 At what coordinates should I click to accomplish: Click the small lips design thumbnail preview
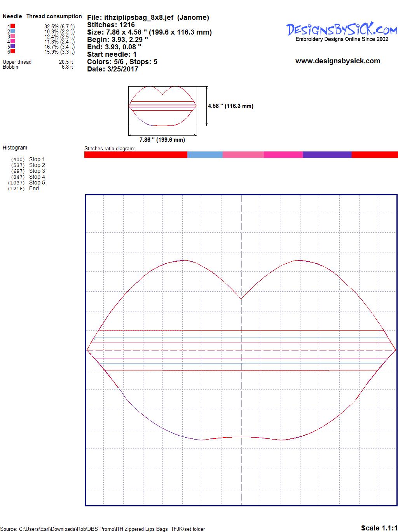162,106
